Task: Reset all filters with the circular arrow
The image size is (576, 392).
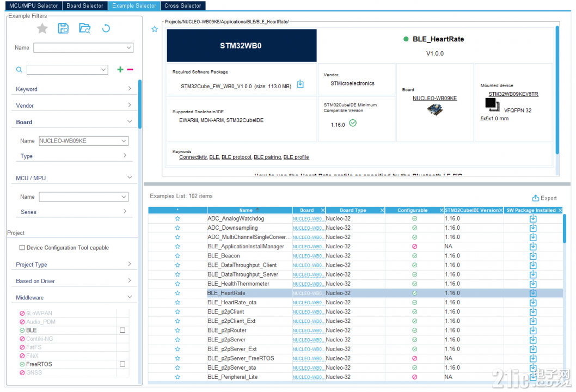Action: 106,28
